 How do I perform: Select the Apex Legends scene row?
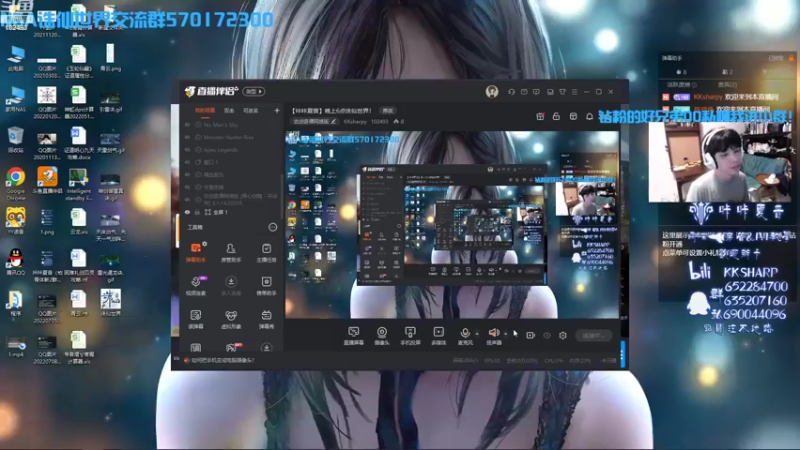232,150
